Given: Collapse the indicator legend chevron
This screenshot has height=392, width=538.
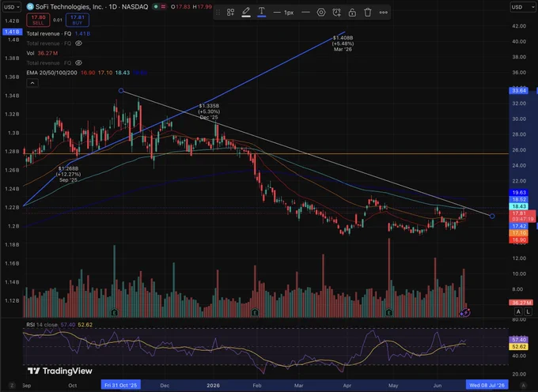Looking at the screenshot, I should 32,83.
